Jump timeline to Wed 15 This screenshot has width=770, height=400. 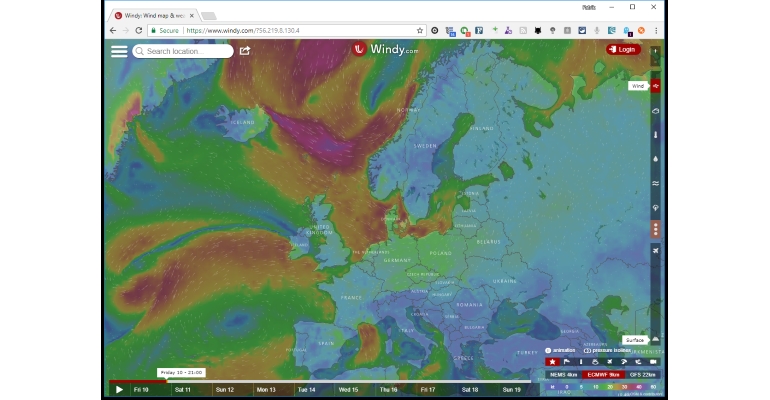(x=348, y=390)
